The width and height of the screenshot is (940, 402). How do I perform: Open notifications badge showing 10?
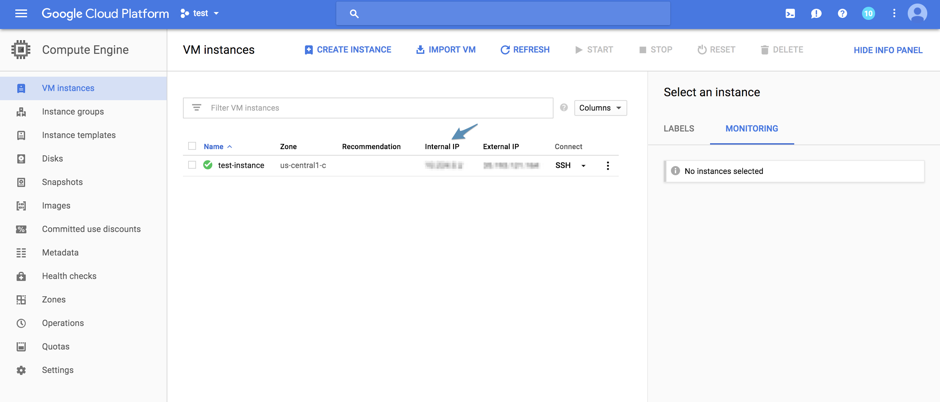[x=868, y=14]
